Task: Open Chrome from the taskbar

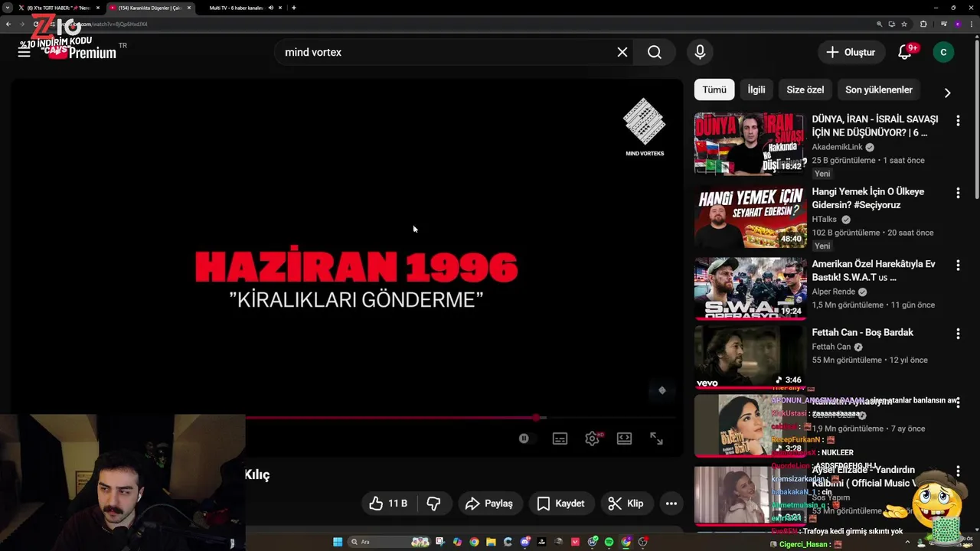Action: [x=474, y=542]
